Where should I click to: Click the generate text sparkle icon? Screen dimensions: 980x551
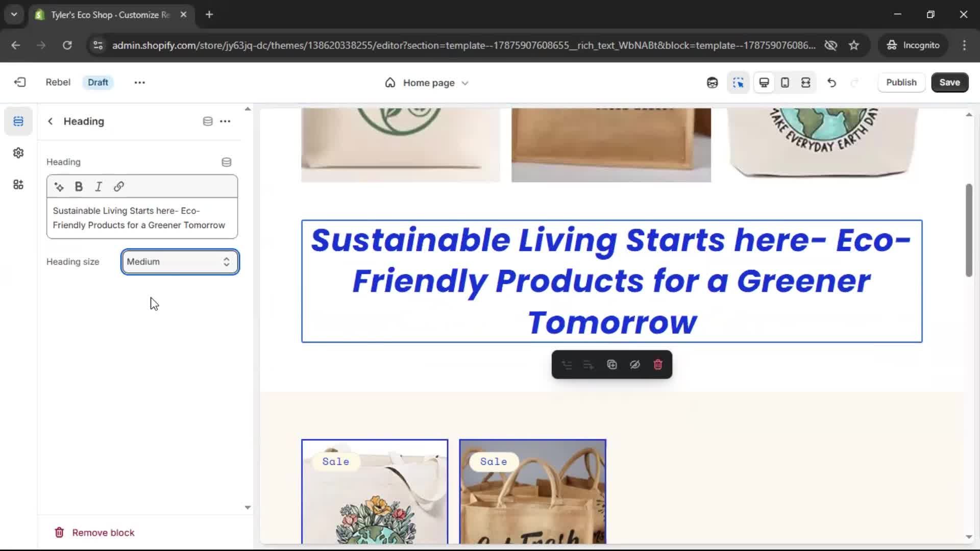point(59,187)
